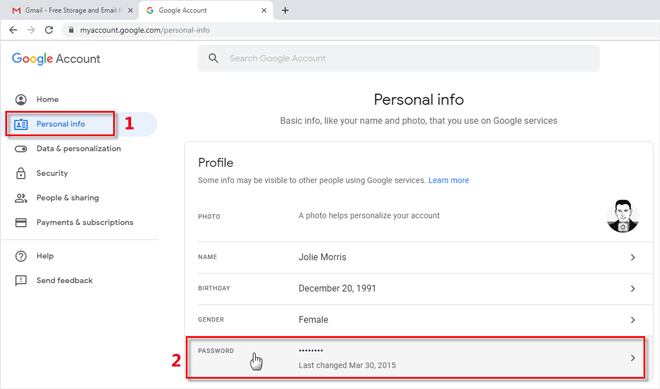
Task: Open People & sharing section
Action: pos(68,198)
